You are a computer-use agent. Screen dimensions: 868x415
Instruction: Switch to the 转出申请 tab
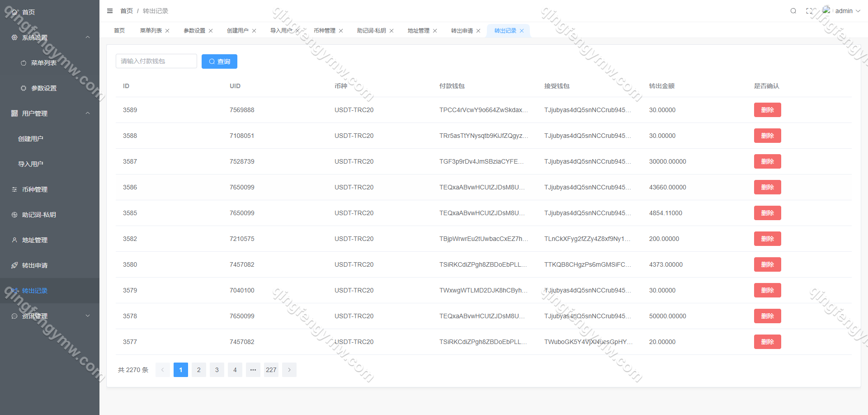[x=462, y=31]
